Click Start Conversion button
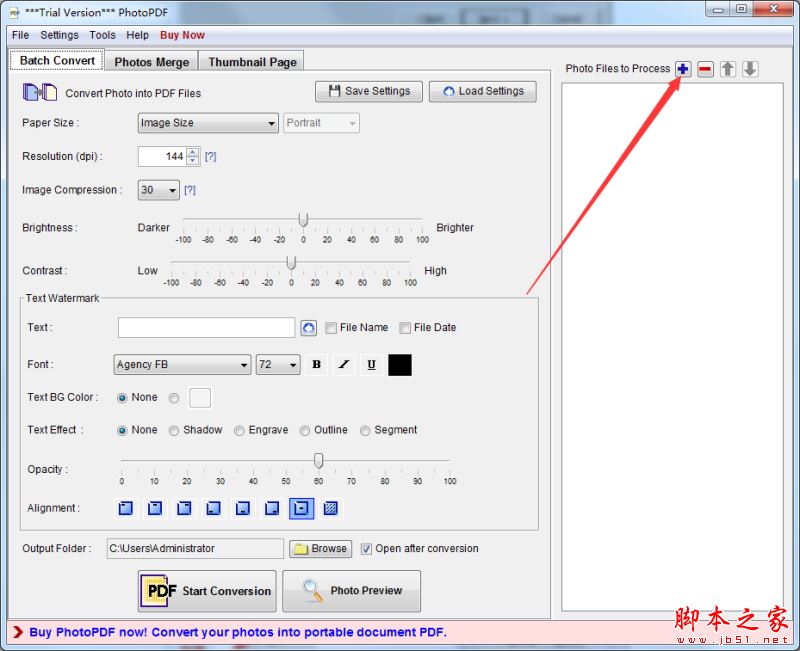The image size is (800, 651). pos(207,591)
